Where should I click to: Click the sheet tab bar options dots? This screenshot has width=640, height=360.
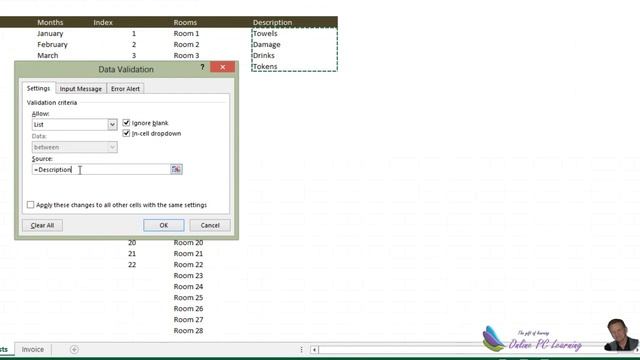[x=302, y=349]
